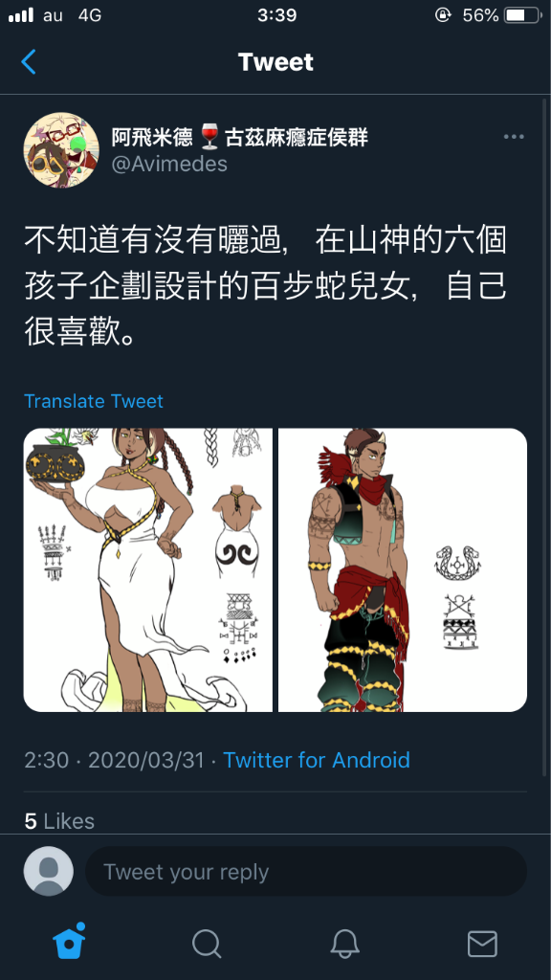Tap the Tweet header title

tap(275, 62)
